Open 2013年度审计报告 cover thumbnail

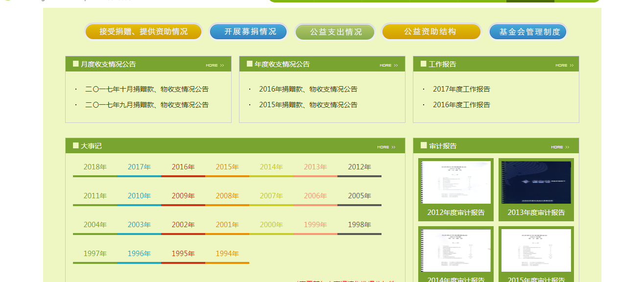[x=536, y=182]
